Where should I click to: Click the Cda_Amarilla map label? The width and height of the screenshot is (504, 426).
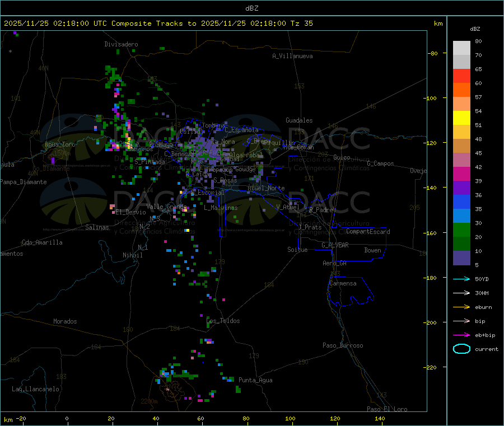42,242
